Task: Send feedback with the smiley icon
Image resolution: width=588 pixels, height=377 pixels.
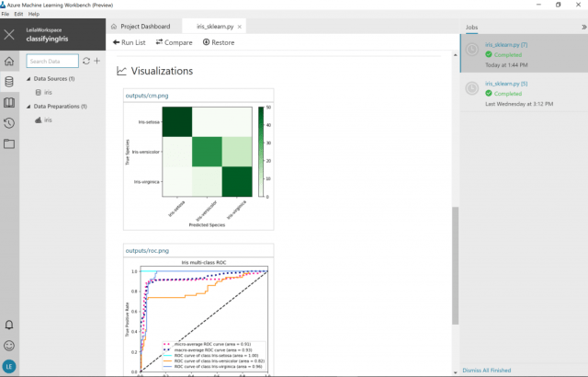Action: [x=9, y=346]
